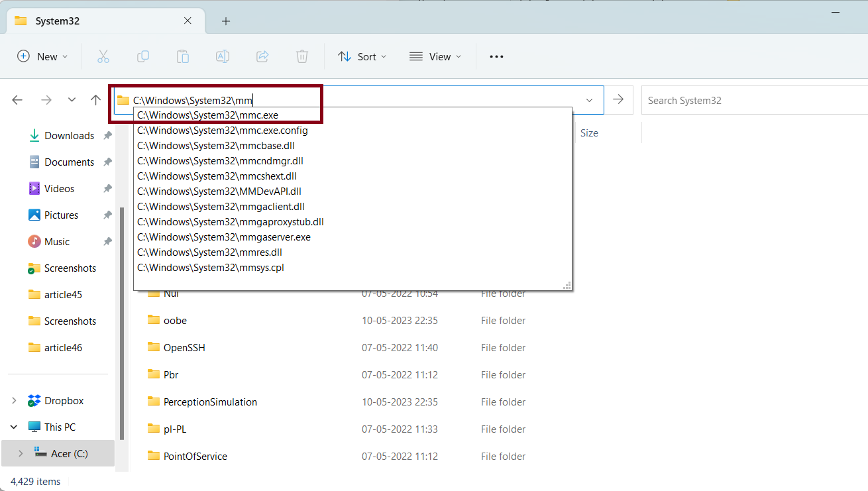This screenshot has width=868, height=491.
Task: Expand This PC in the navigation pane
Action: click(14, 427)
